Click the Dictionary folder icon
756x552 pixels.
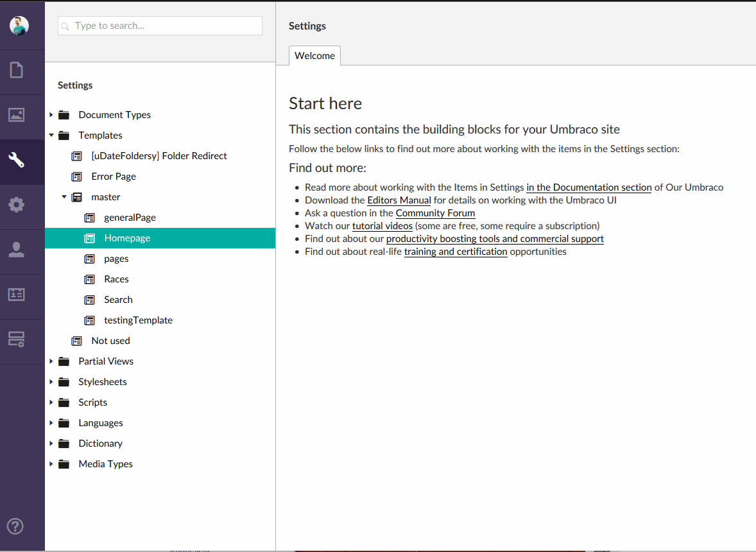click(64, 444)
